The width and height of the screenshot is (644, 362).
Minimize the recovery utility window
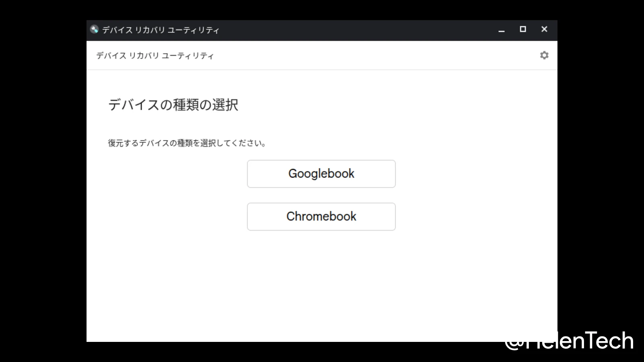click(x=502, y=30)
